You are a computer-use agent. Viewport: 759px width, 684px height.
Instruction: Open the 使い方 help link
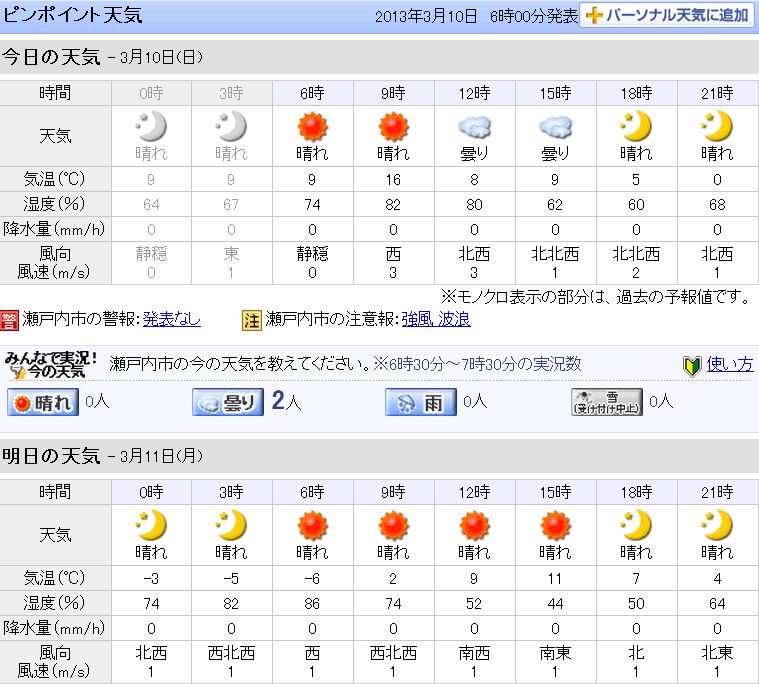click(x=730, y=364)
